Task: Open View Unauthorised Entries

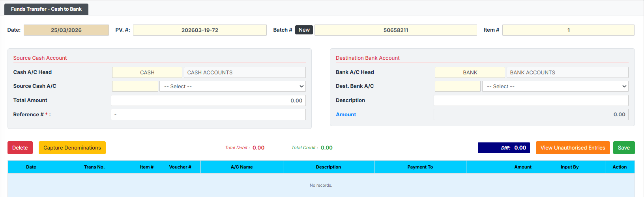Action: (573, 148)
